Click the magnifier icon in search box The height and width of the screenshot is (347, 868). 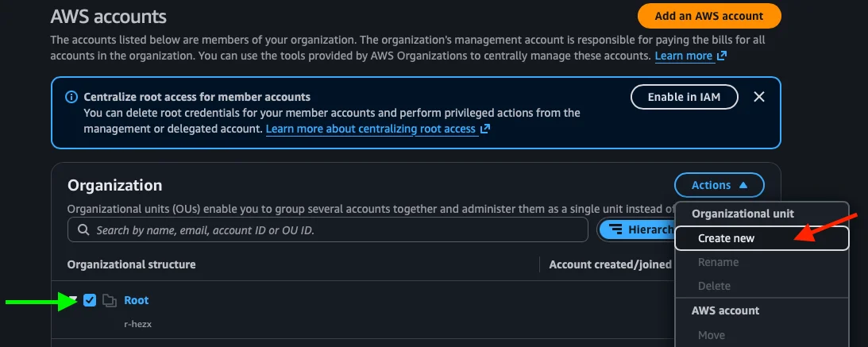click(x=83, y=229)
